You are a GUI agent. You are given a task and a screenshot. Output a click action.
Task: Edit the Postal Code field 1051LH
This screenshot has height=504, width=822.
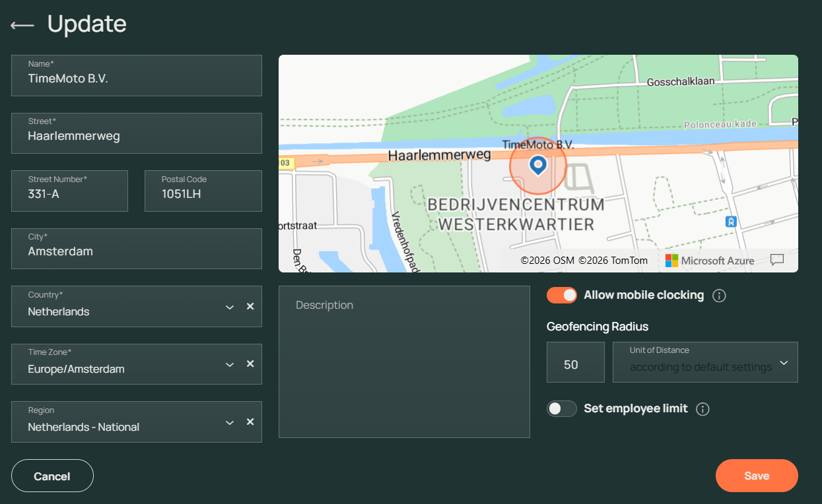(203, 191)
